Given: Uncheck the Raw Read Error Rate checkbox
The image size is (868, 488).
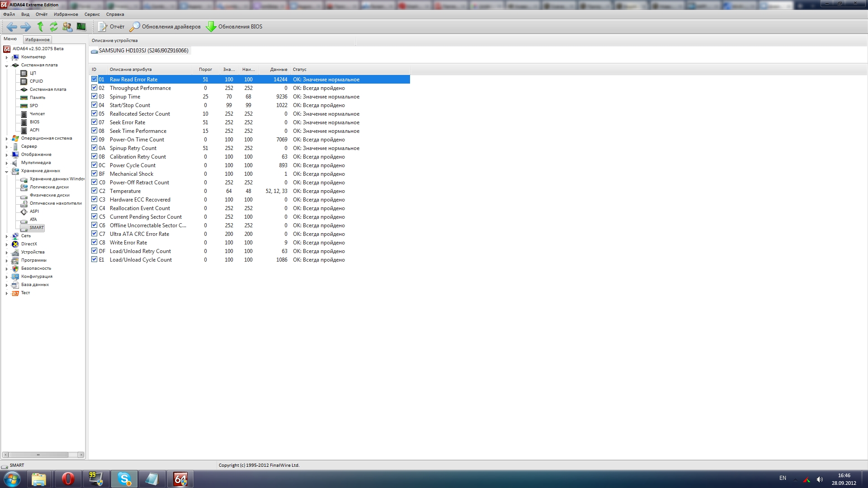Looking at the screenshot, I should [94, 79].
